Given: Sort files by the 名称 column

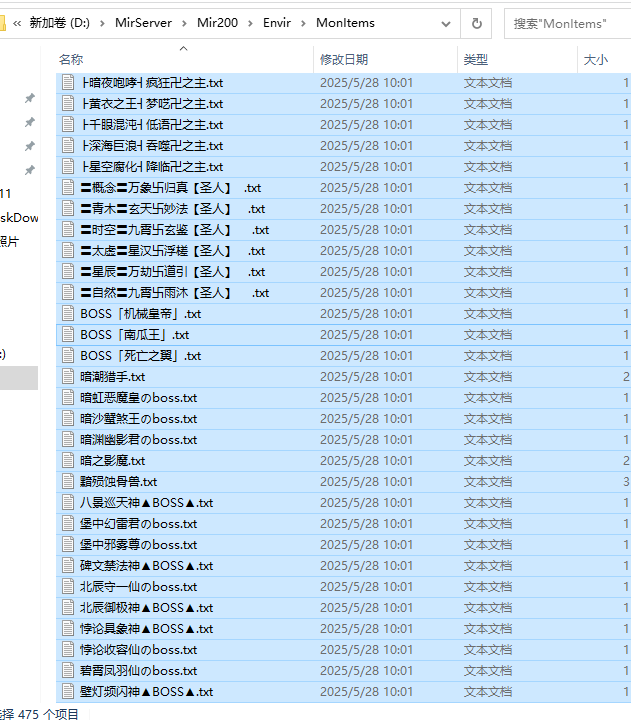Looking at the screenshot, I should [x=184, y=59].
